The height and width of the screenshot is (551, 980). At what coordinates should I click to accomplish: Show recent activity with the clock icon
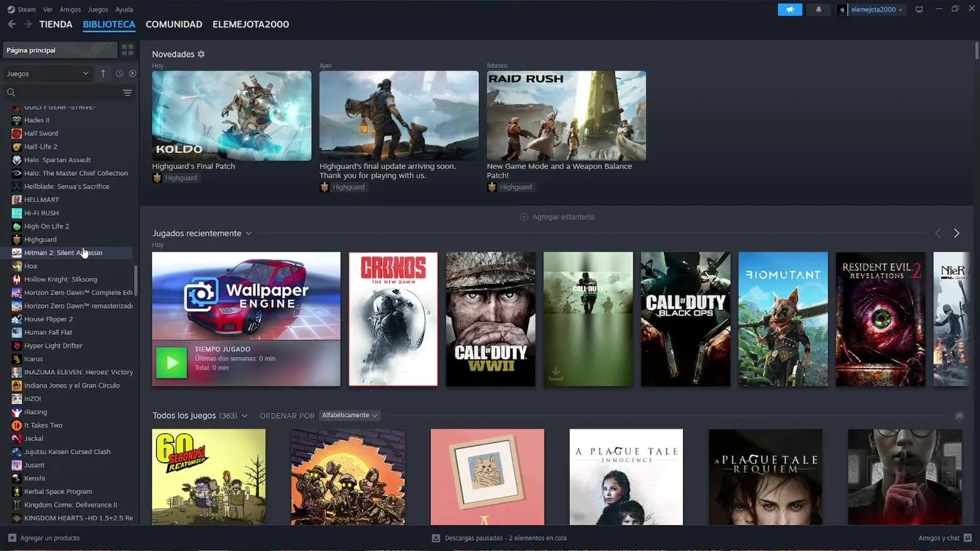pyautogui.click(x=119, y=73)
